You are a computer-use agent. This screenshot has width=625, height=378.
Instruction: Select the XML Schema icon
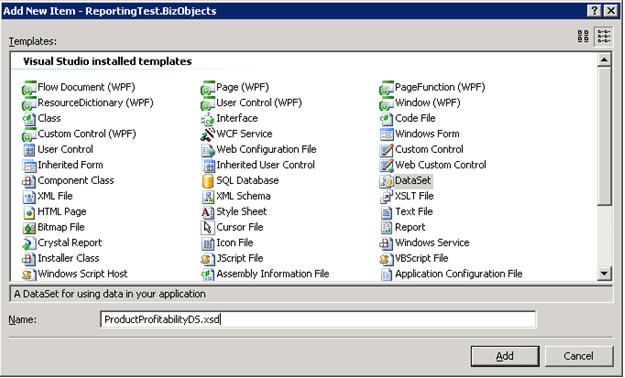coord(208,197)
